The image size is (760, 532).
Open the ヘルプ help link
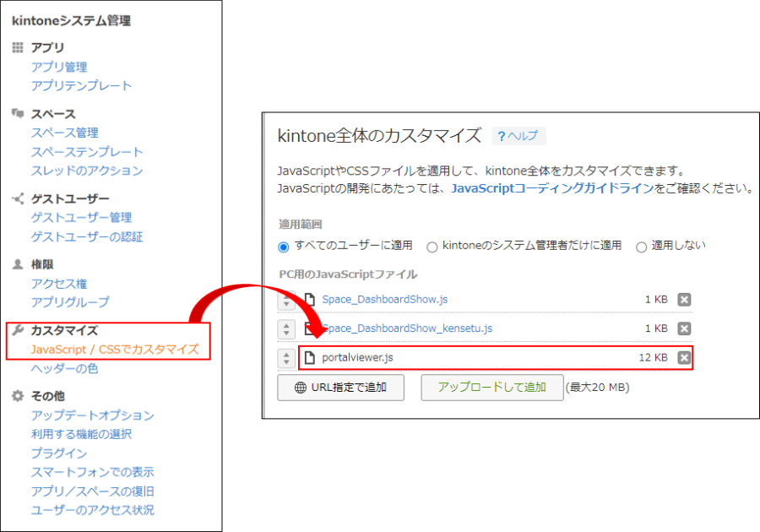(x=518, y=136)
